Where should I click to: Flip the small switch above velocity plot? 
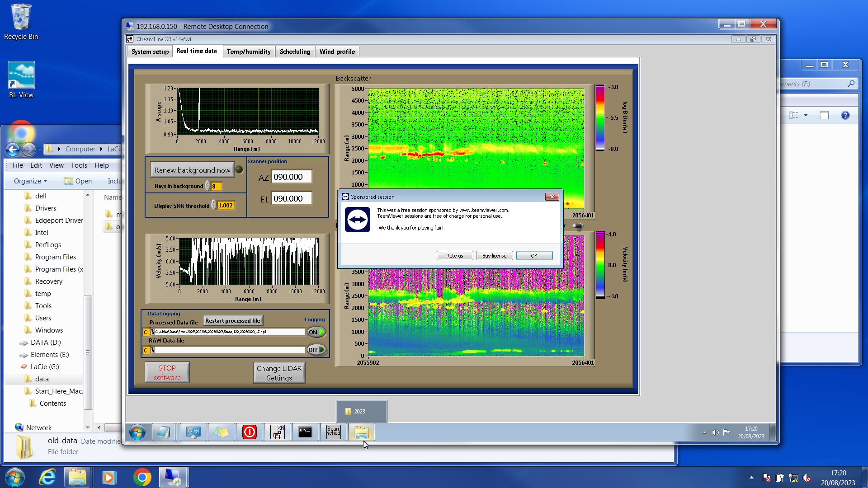577,226
